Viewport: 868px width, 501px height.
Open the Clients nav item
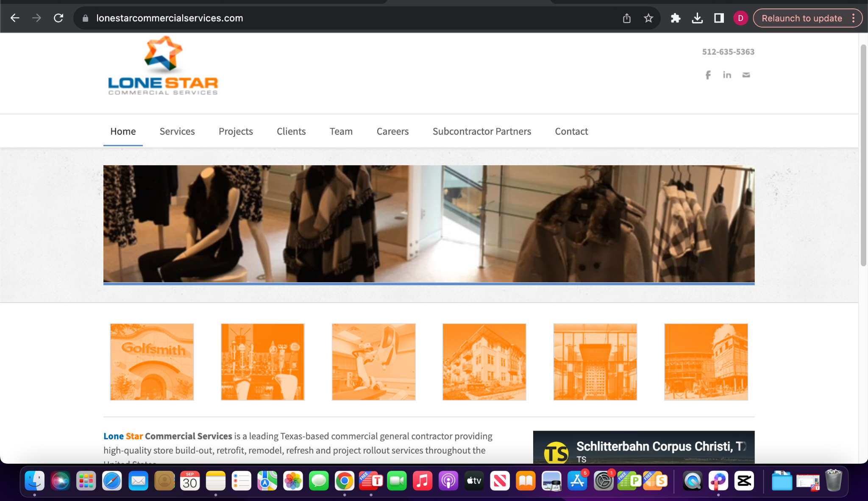click(291, 131)
